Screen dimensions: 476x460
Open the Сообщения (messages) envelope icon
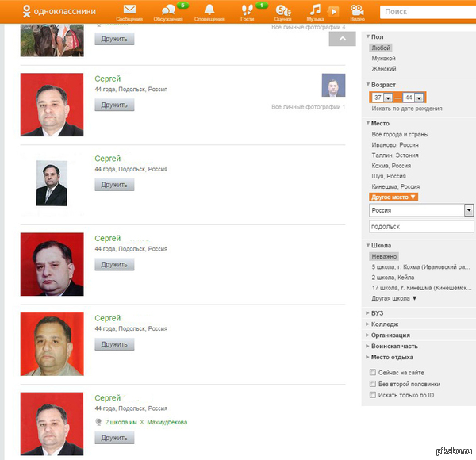(x=129, y=10)
